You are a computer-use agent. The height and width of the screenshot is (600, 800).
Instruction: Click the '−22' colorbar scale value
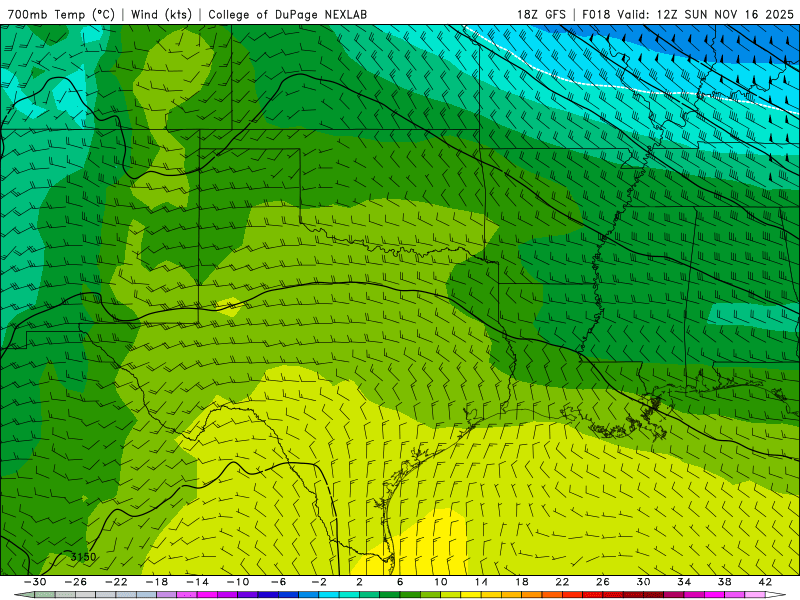tap(116, 582)
